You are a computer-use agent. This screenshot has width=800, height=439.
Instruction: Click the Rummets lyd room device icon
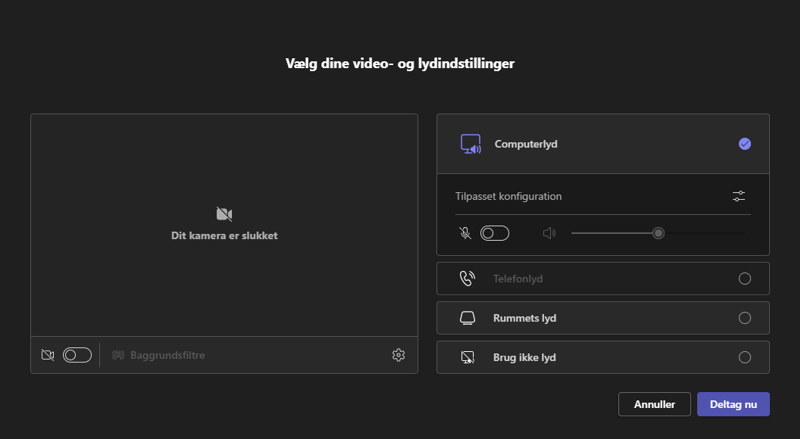[467, 318]
